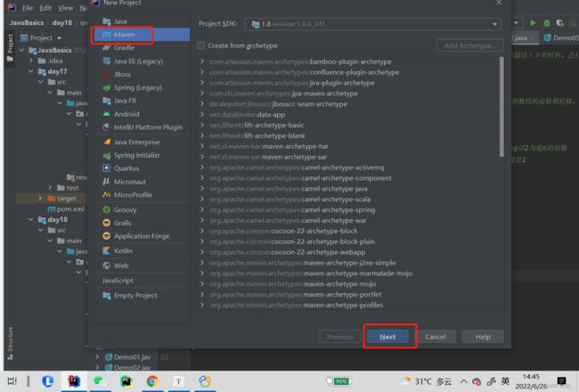Enable Create from archetype checkbox
579x392 pixels.
[201, 45]
